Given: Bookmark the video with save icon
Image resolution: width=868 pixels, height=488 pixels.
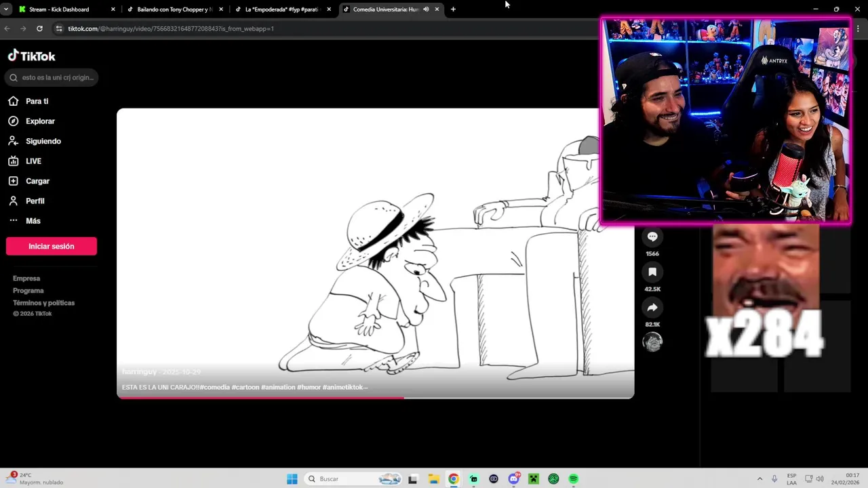Looking at the screenshot, I should (x=652, y=272).
